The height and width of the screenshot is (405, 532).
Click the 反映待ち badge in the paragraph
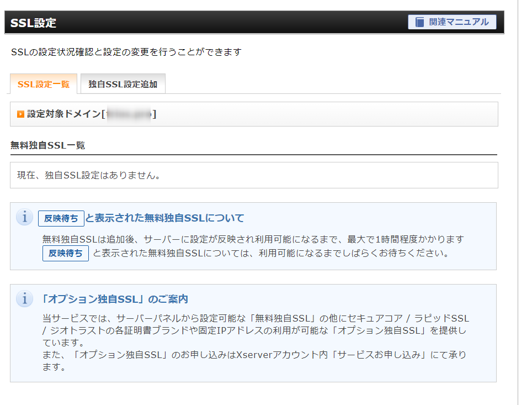point(66,253)
